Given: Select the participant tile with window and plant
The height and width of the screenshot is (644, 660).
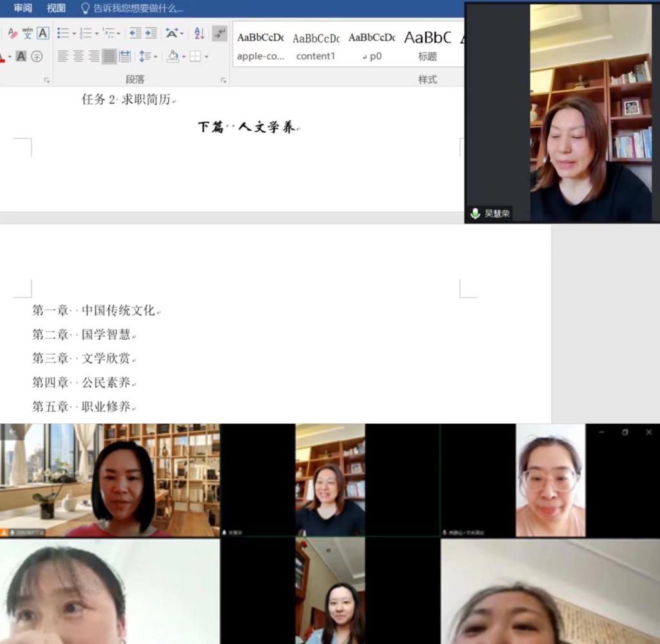Looking at the screenshot, I should click(110, 480).
